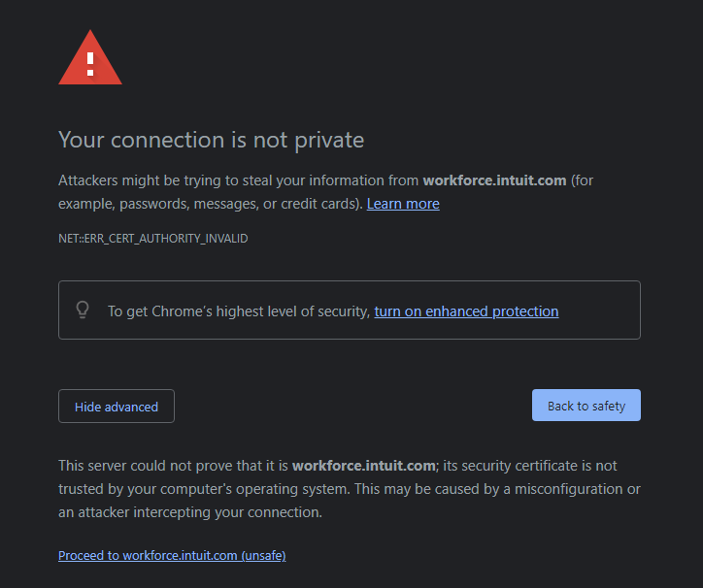Proceed to workforce.intuit.com (unsafe) link
703x588 pixels.
click(172, 556)
